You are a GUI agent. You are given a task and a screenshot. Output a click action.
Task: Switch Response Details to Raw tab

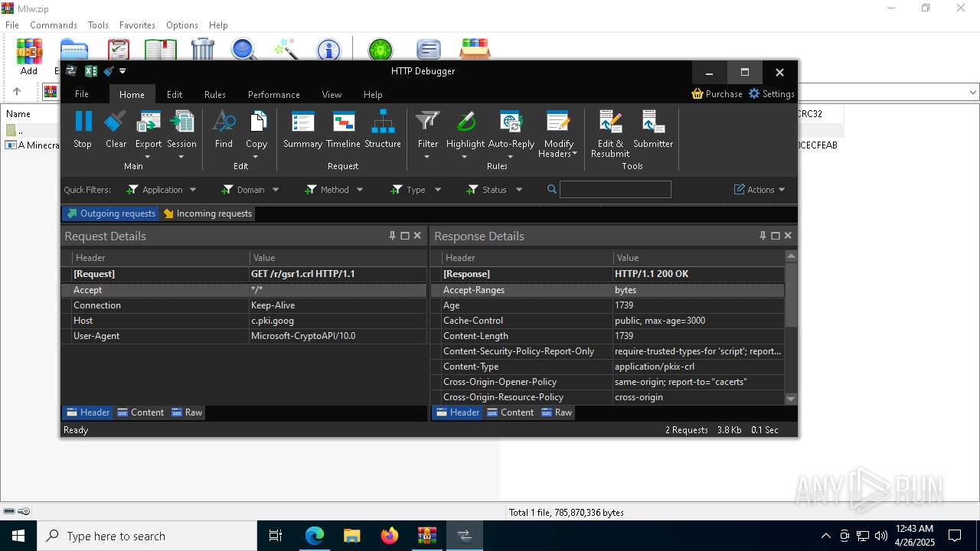coord(557,412)
